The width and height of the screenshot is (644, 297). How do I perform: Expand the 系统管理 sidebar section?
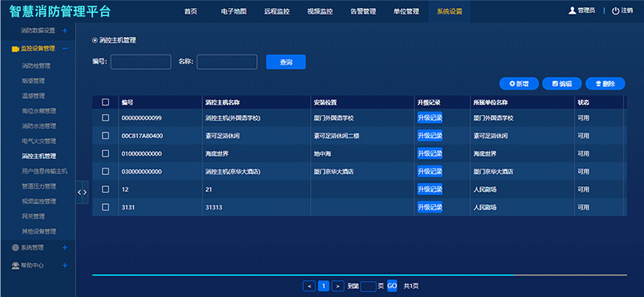click(65, 247)
